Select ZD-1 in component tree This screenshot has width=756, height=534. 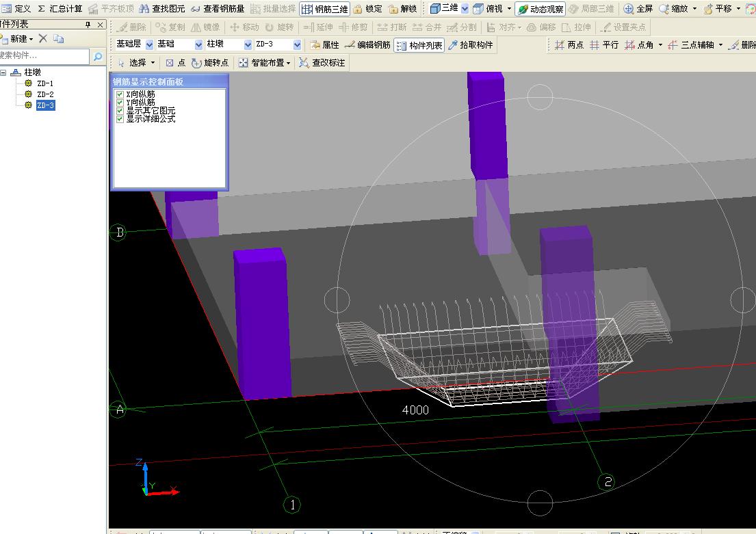45,83
